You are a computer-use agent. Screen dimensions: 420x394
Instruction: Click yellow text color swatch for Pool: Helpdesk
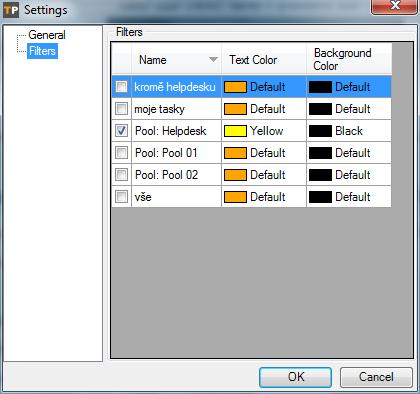click(235, 131)
